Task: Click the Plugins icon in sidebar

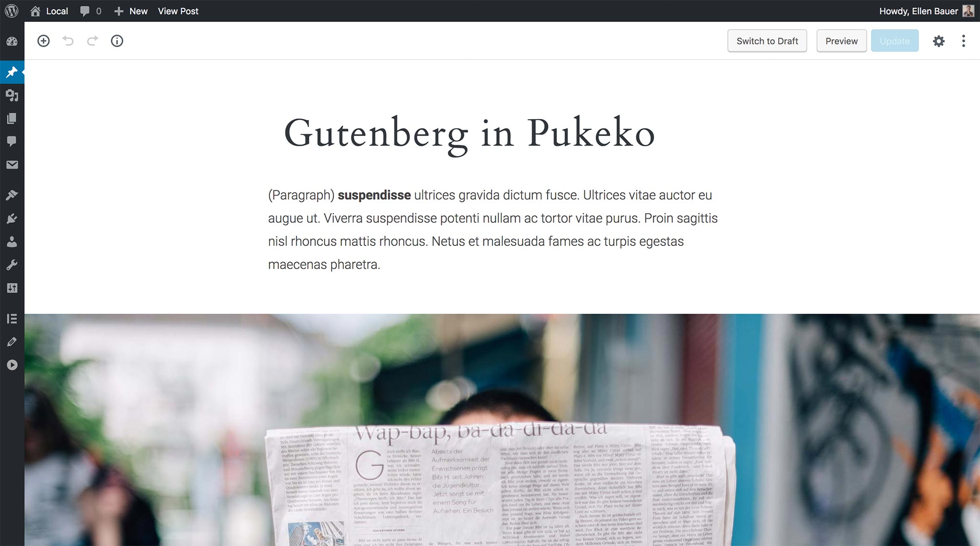Action: pyautogui.click(x=11, y=219)
